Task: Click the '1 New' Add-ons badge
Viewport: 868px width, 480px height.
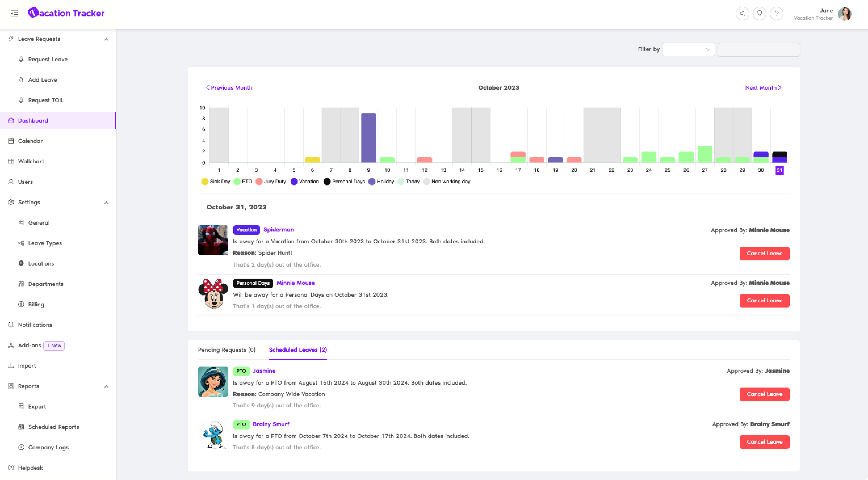Action: coord(54,346)
